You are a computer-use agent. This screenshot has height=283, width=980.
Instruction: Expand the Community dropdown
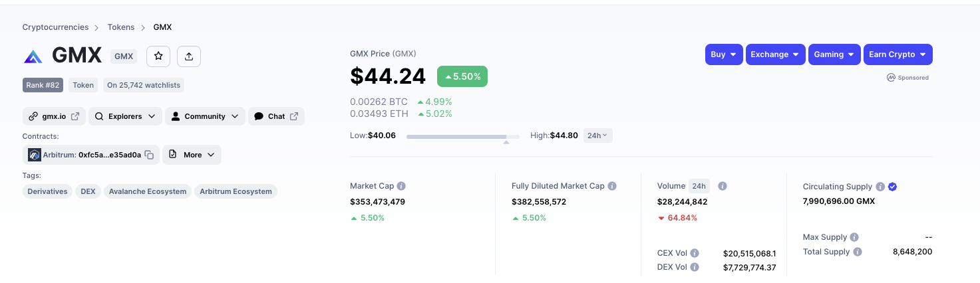[x=205, y=116]
